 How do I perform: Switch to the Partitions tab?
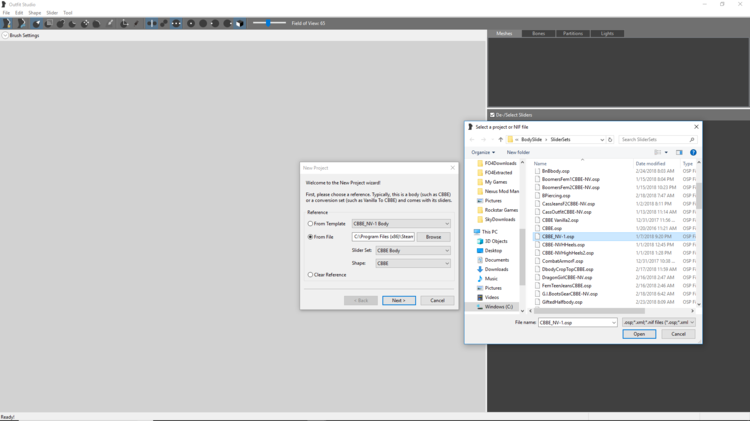pyautogui.click(x=573, y=33)
